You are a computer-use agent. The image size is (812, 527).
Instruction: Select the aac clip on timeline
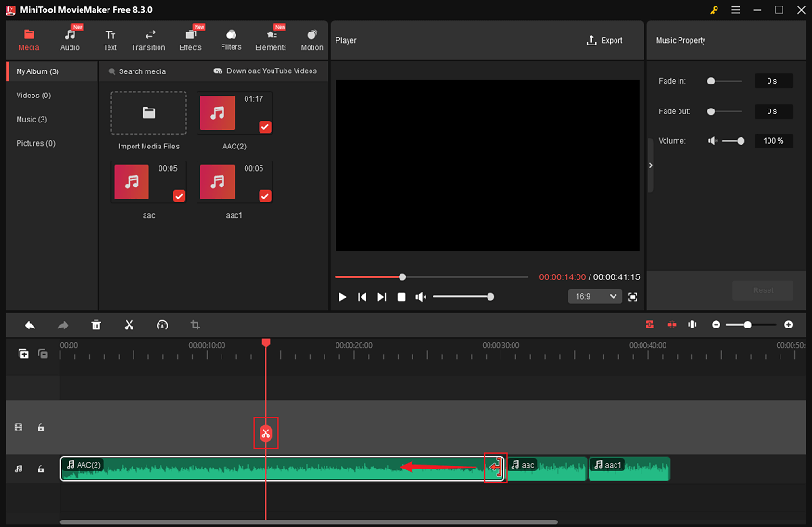546,469
